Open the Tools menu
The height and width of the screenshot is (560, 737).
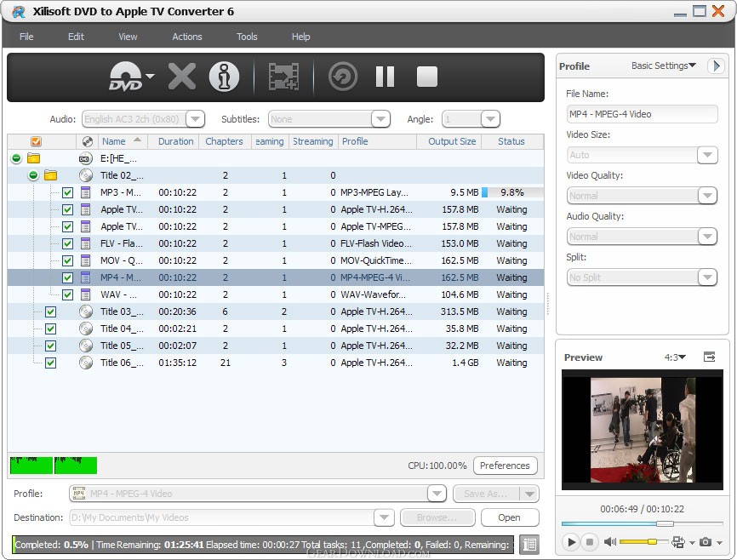tap(247, 37)
